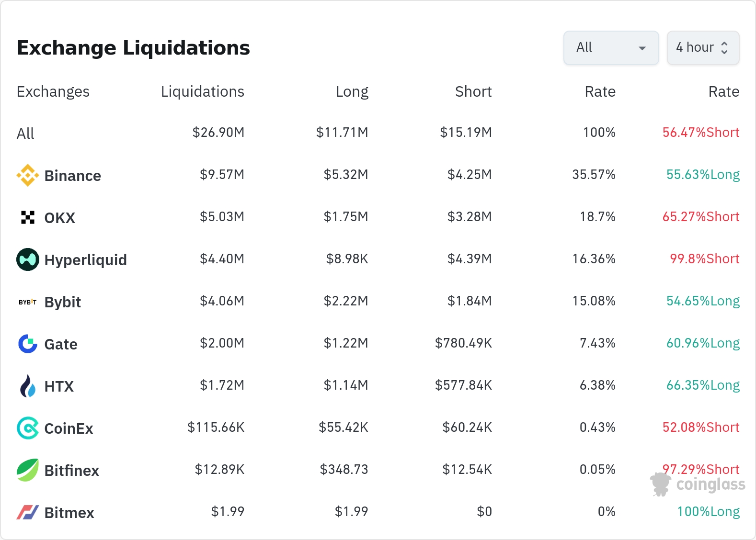Click the Binance exchange logo icon
756x540 pixels.
28,175
